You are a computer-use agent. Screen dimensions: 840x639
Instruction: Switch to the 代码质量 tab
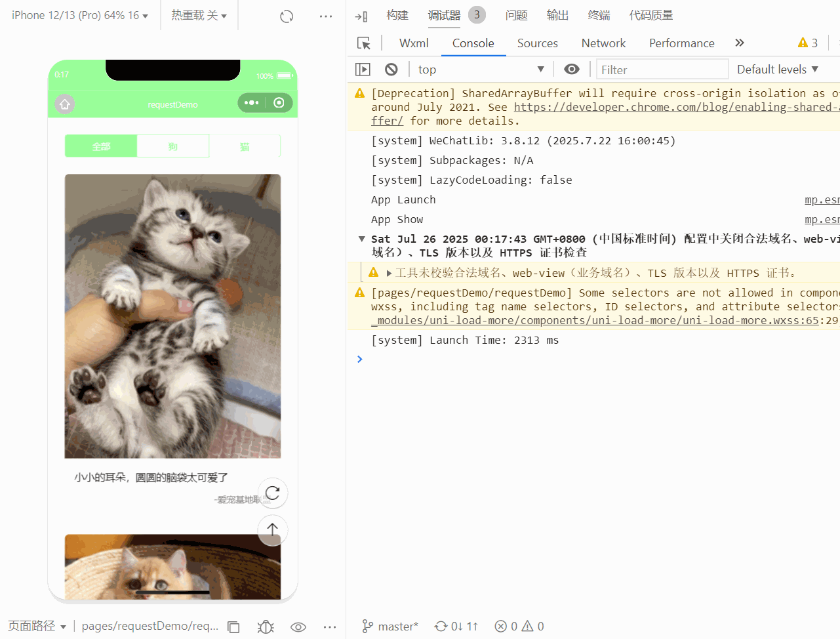[x=651, y=15]
